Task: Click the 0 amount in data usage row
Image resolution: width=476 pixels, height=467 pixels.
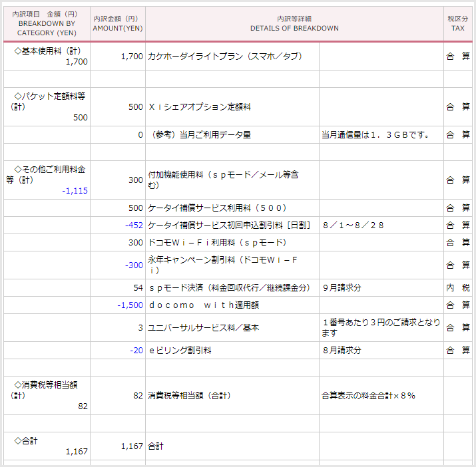Action: tap(140, 135)
